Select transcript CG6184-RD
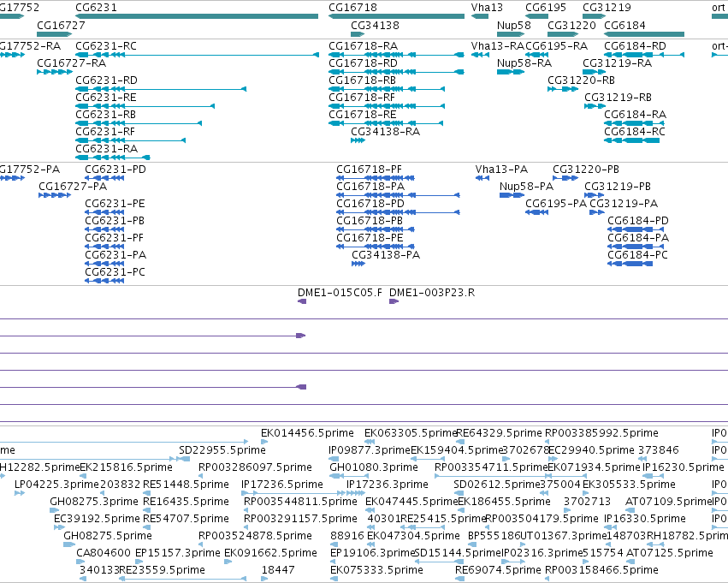 [644, 55]
